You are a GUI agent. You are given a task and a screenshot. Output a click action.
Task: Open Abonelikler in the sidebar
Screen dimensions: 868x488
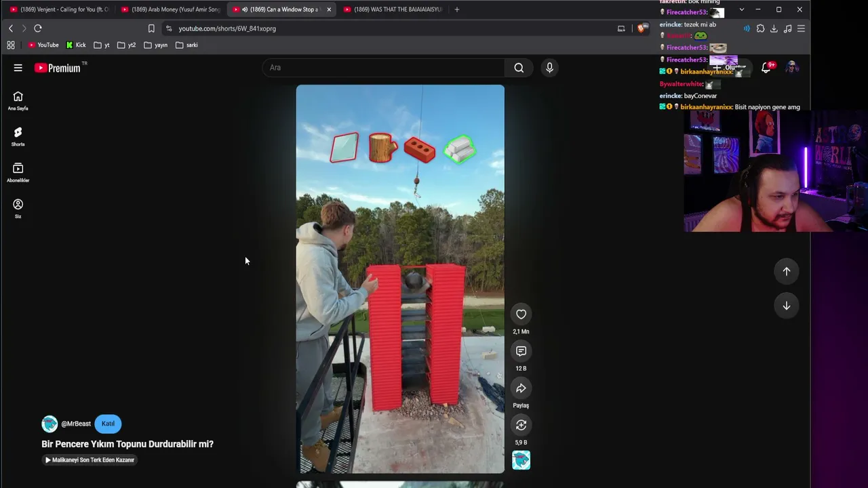coord(18,173)
